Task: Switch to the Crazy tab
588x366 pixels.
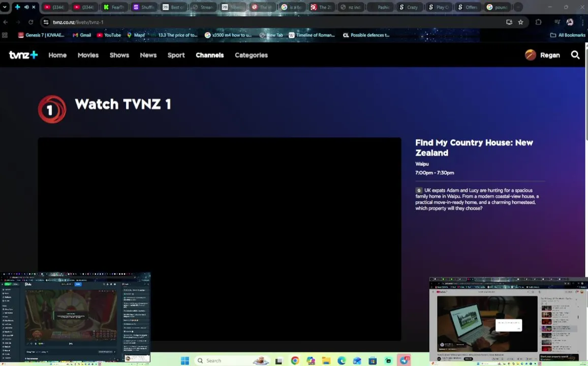Action: 409,7
